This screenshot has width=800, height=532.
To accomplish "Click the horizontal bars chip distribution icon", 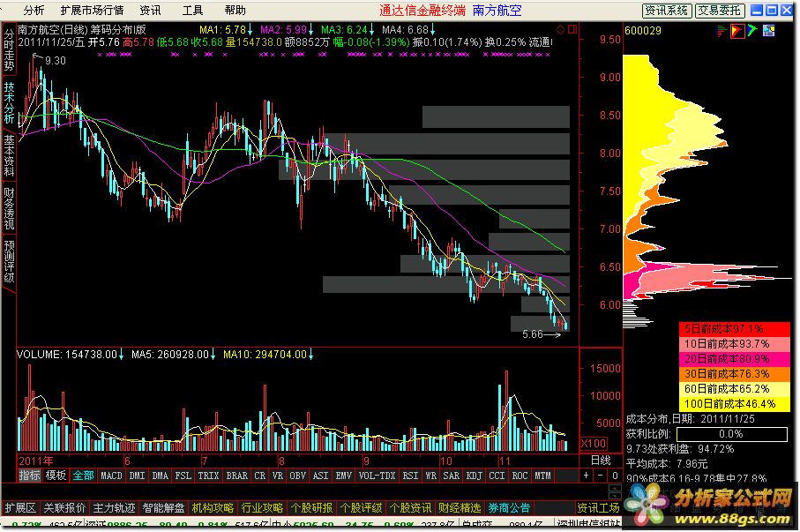I will (721, 31).
